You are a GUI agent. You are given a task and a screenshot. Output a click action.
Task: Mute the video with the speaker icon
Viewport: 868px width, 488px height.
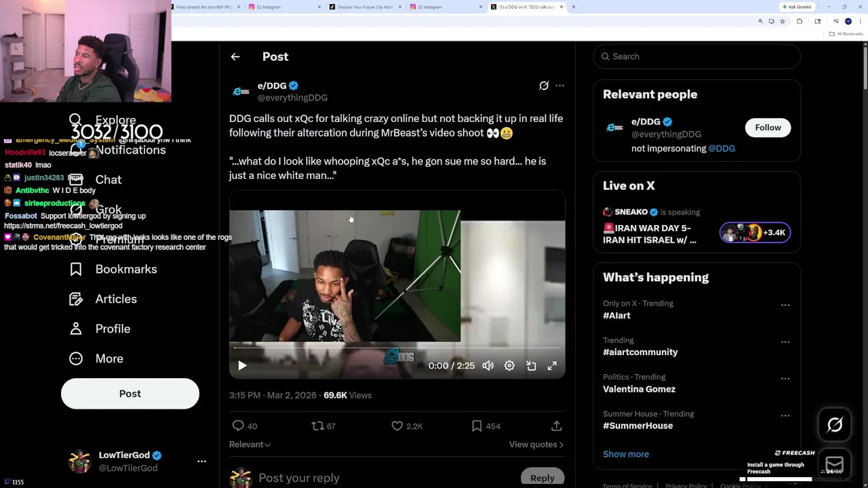click(x=488, y=365)
